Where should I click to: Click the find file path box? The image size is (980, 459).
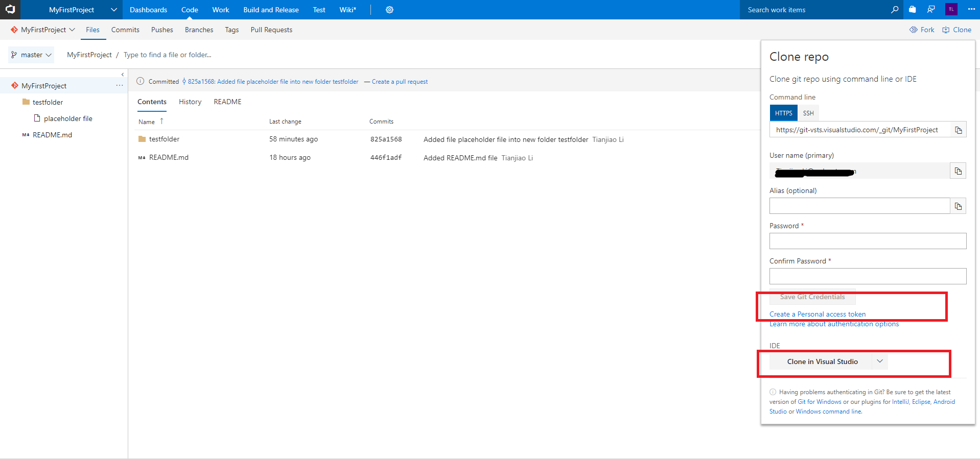pyautogui.click(x=167, y=55)
